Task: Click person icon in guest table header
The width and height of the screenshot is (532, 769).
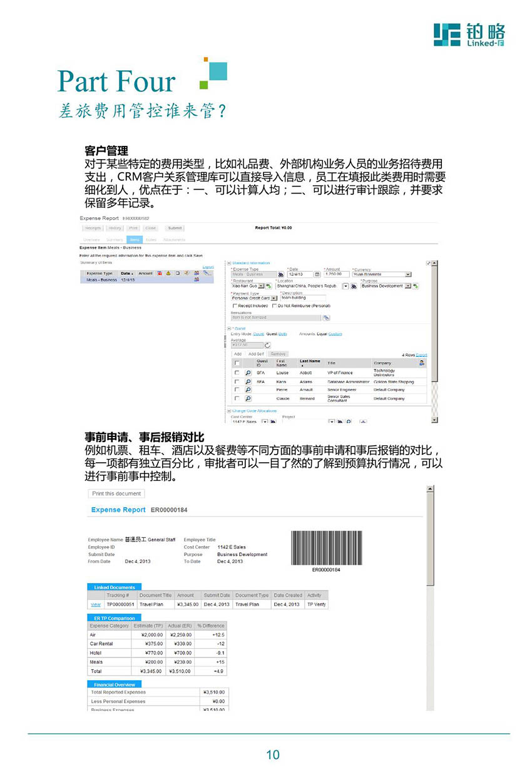Action: [x=422, y=363]
